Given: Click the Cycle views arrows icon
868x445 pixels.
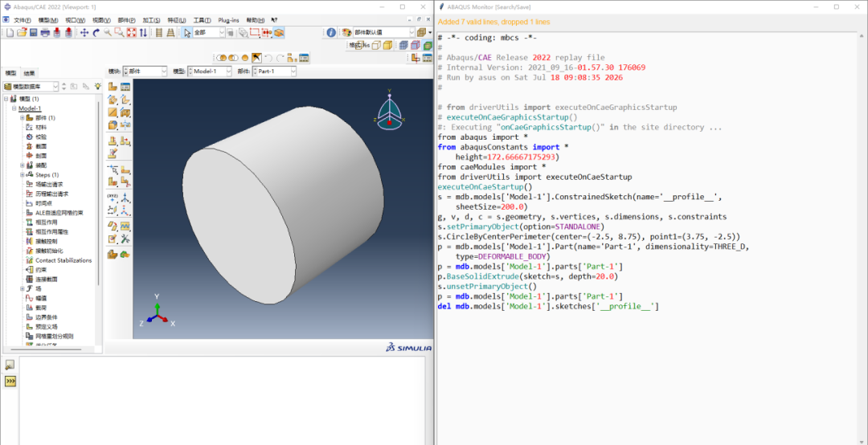Looking at the screenshot, I should 143,33.
